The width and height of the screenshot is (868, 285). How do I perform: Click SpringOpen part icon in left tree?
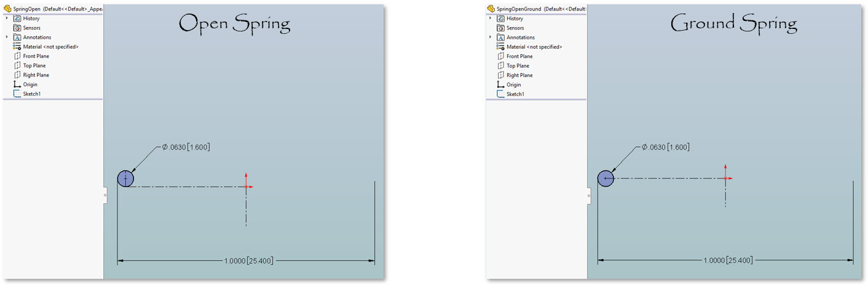click(8, 9)
